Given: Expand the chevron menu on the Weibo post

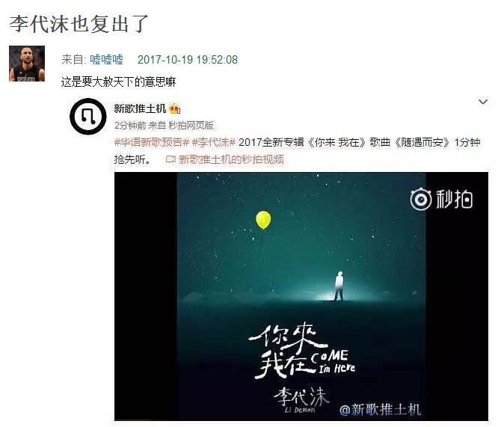Looking at the screenshot, I should click(483, 102).
